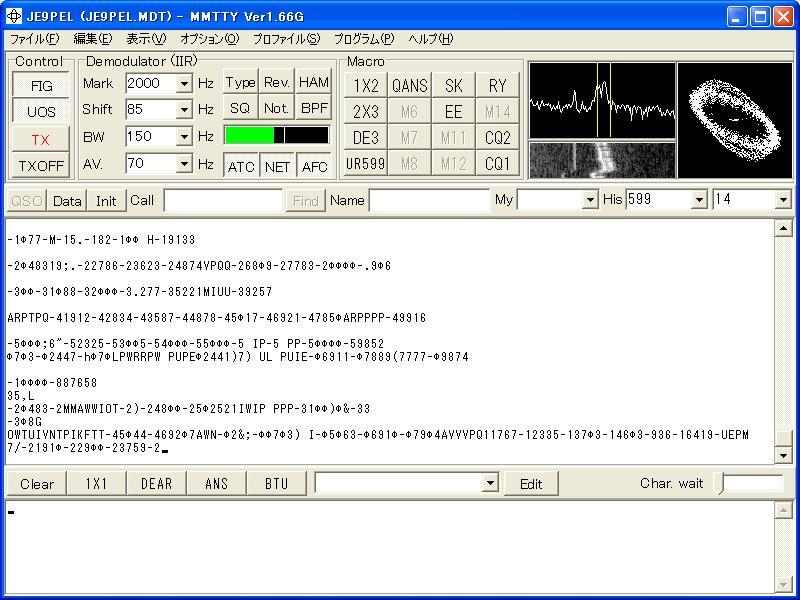Click the receive window scroll up arrow

point(783,229)
